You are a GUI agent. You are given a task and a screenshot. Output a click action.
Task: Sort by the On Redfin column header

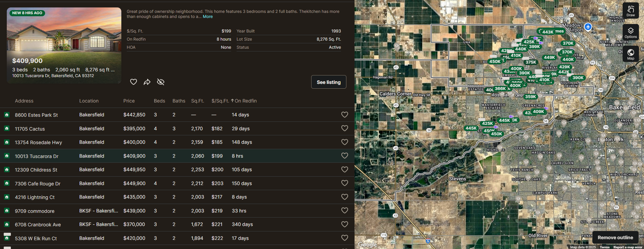(246, 101)
